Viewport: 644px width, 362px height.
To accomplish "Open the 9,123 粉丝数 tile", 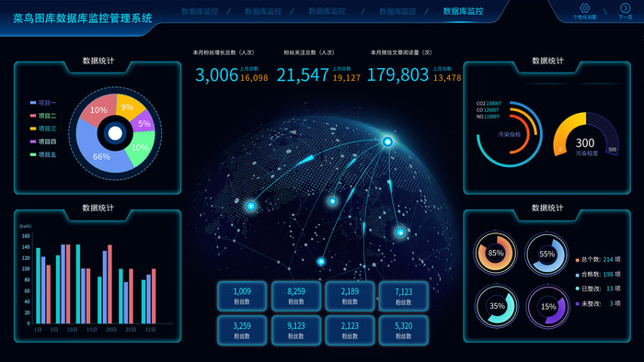I will coord(295,331).
